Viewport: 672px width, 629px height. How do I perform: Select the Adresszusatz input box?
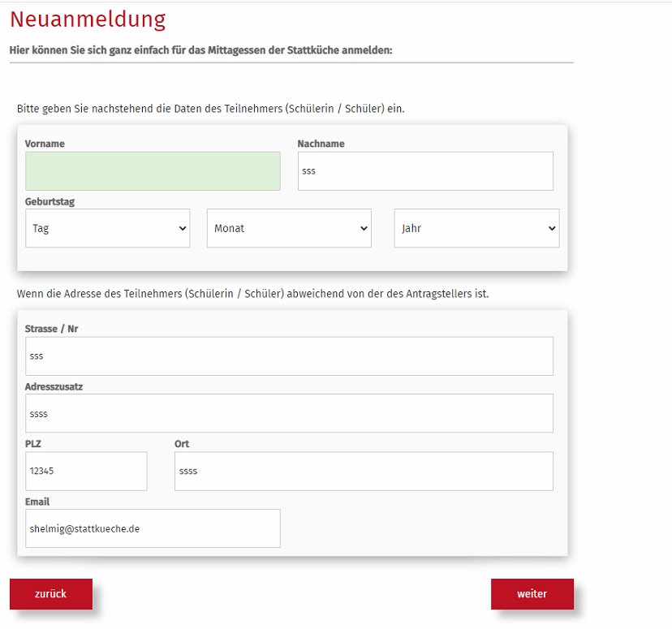(289, 413)
